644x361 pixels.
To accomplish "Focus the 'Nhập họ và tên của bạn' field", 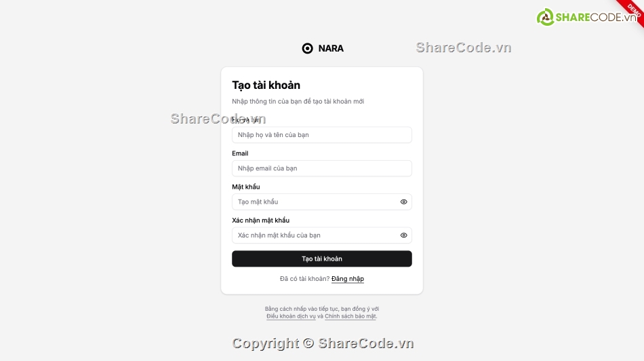I will point(321,135).
